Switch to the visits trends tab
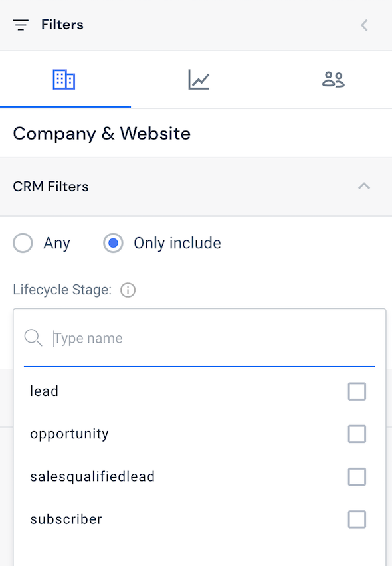 198,78
